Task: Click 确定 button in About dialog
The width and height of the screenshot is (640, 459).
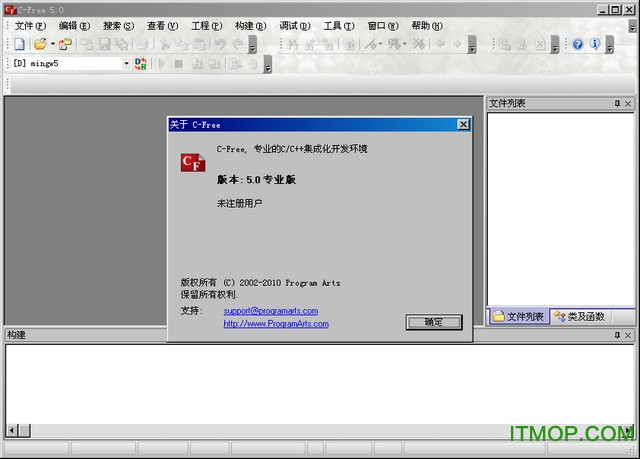Action: point(434,322)
